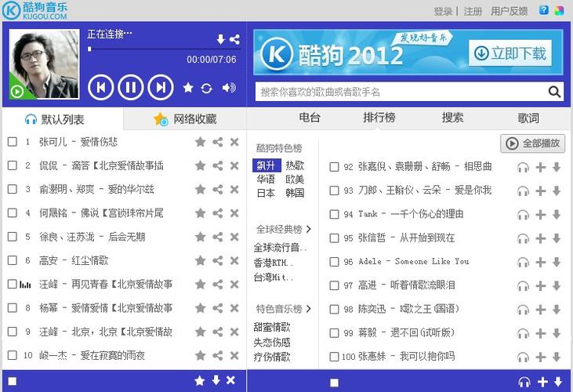This screenshot has width=573, height=392.
Task: Listen to chart song 92 相思曲
Action: (523, 167)
